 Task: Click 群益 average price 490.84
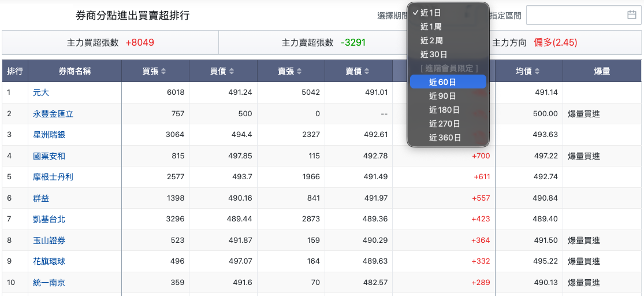tap(545, 198)
